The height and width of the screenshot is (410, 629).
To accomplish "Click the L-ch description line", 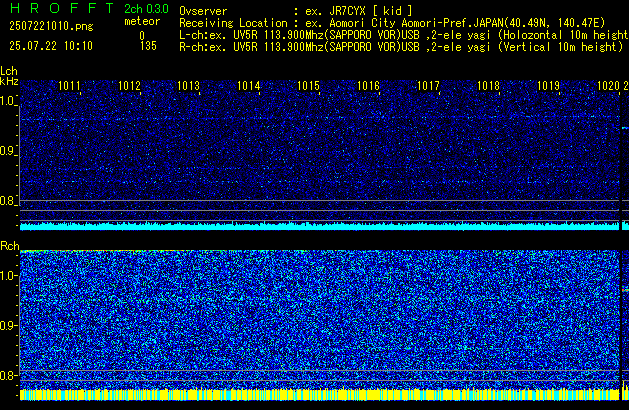I will point(404,35).
